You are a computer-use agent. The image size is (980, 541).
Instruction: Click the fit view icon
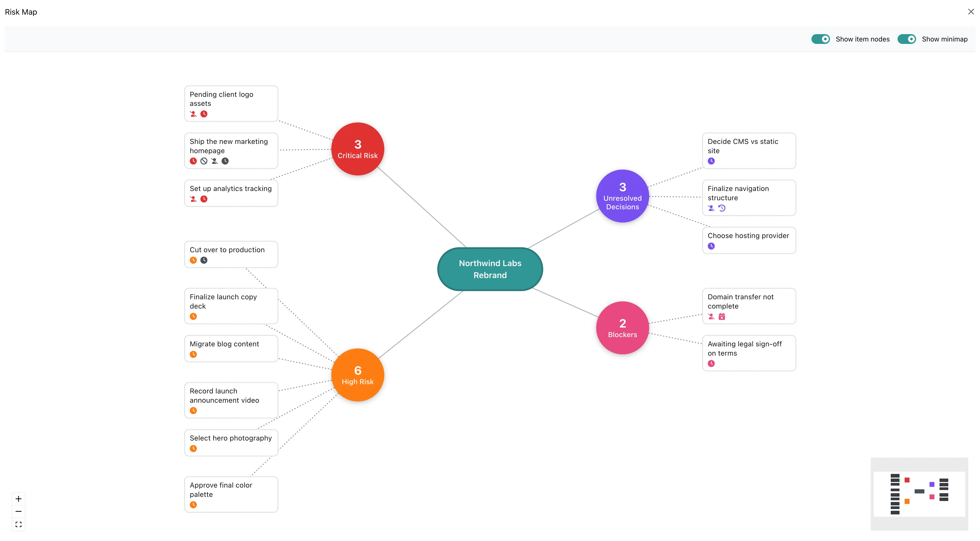tap(18, 525)
